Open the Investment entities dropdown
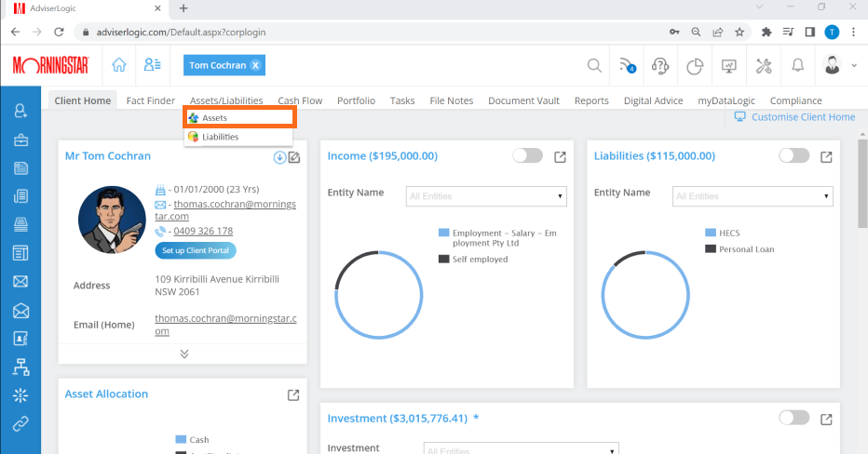The height and width of the screenshot is (454, 868). (521, 448)
